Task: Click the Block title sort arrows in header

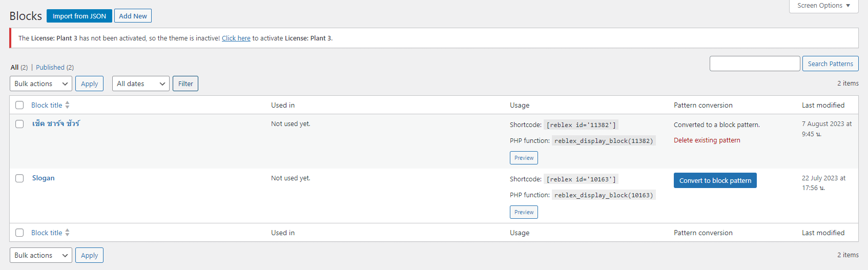Action: 67,105
